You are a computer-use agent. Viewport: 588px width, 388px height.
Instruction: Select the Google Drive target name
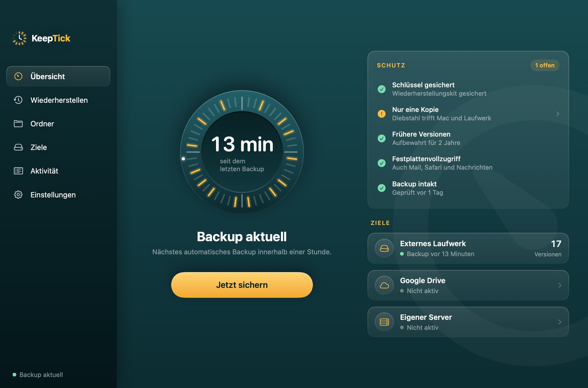point(423,281)
